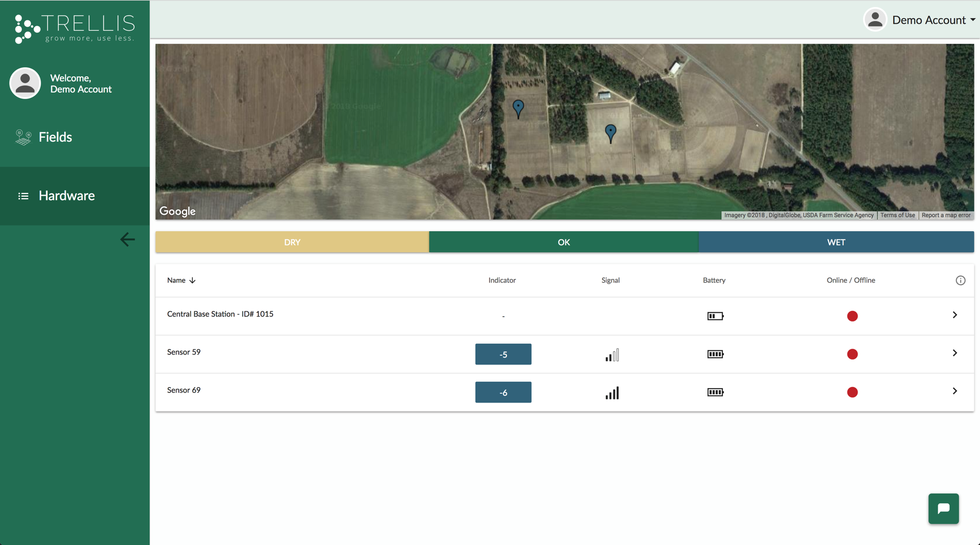Click Sensor 59 signal strength icon

pyautogui.click(x=612, y=355)
